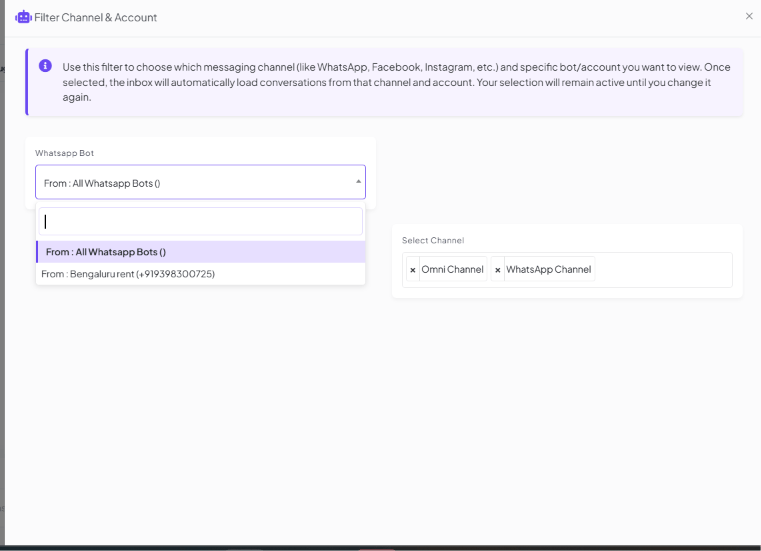
Task: Click the empty area of Select Channel field
Action: pos(662,270)
